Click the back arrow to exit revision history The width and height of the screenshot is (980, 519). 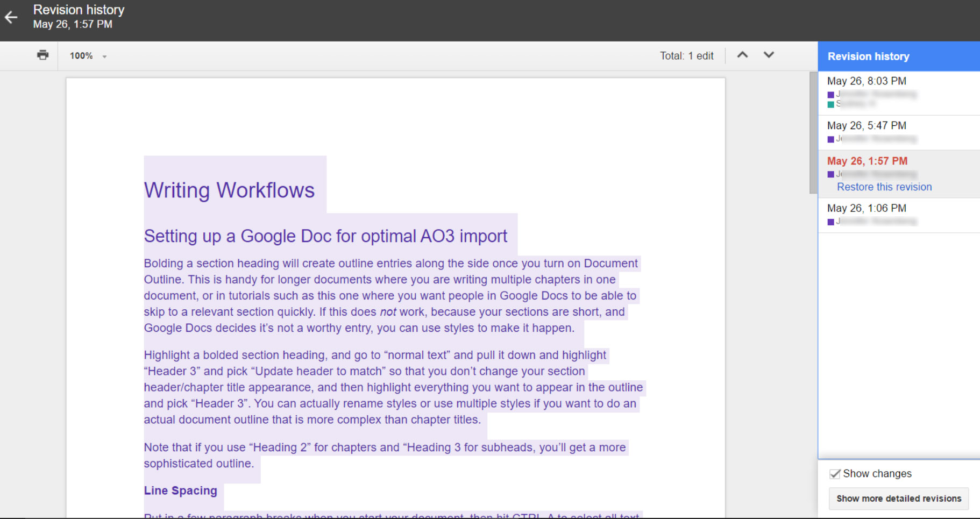click(x=11, y=18)
